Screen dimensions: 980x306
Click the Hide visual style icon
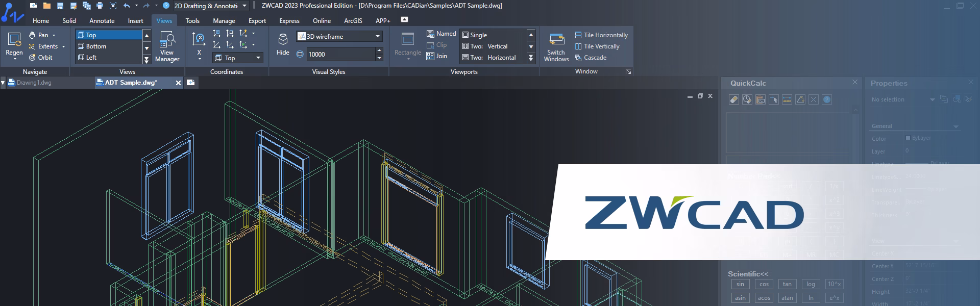click(x=283, y=41)
